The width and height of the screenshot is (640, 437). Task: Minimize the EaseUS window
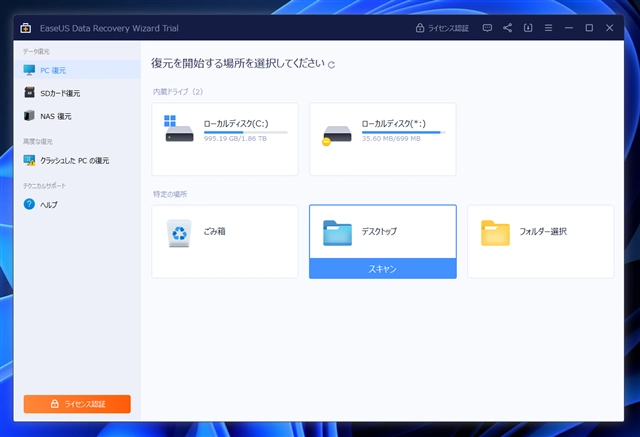[569, 28]
